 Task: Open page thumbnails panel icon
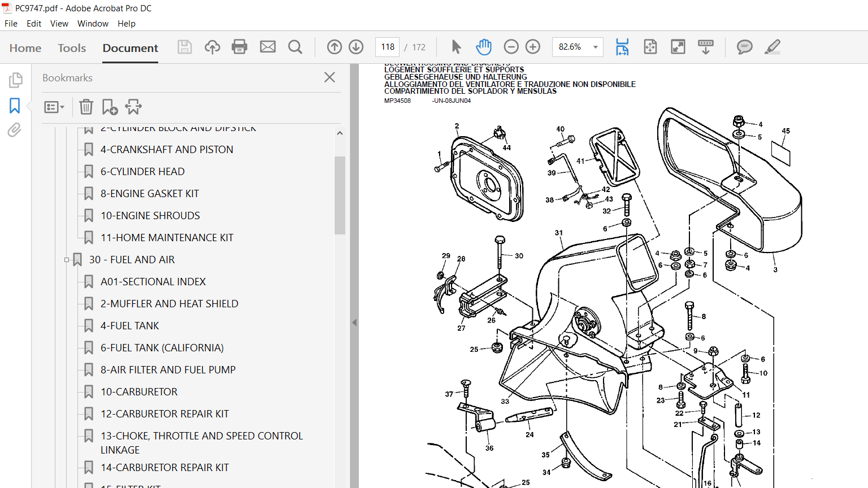15,80
